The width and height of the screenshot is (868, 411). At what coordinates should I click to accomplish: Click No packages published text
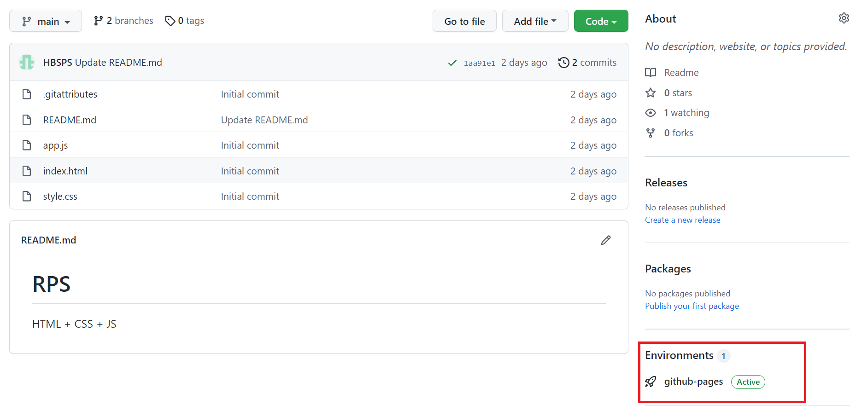coord(687,294)
